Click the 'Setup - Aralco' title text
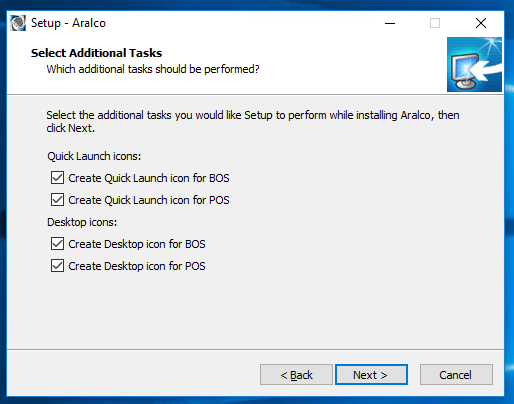Viewport: 514px width, 404px height. 68,23
